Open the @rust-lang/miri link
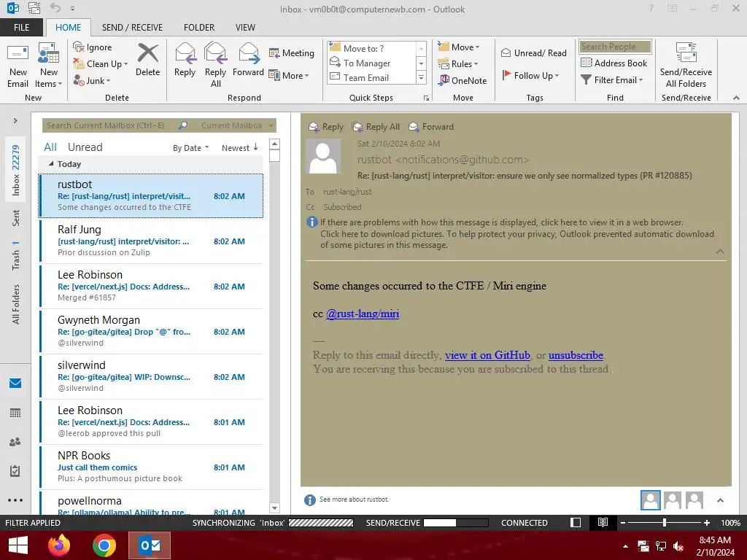The height and width of the screenshot is (560, 747). (363, 314)
